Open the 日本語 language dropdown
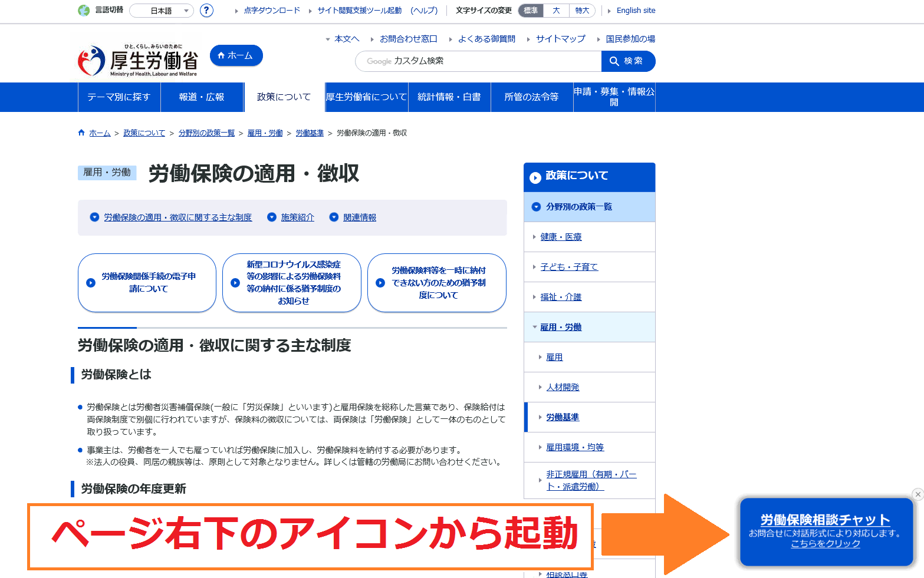 pyautogui.click(x=162, y=11)
